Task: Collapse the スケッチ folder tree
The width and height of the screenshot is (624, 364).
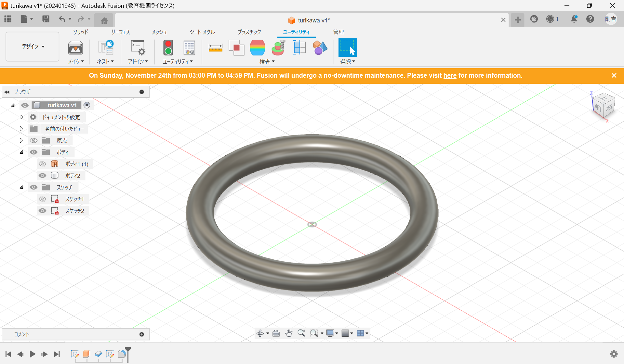Action: 21,187
